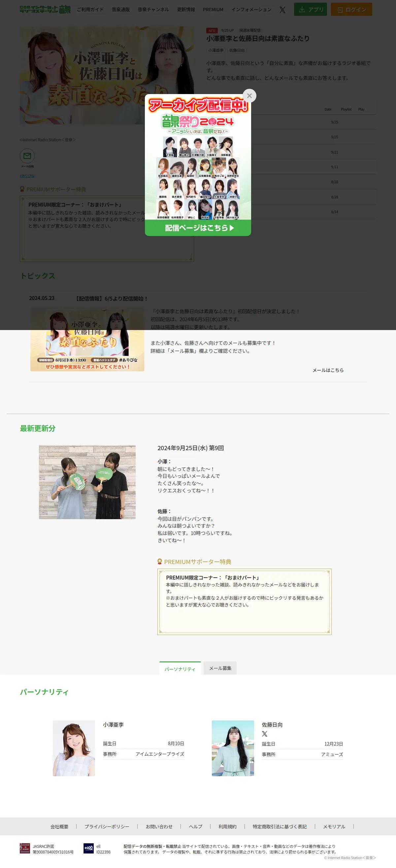Open the インフォメーション menu item

tap(251, 10)
